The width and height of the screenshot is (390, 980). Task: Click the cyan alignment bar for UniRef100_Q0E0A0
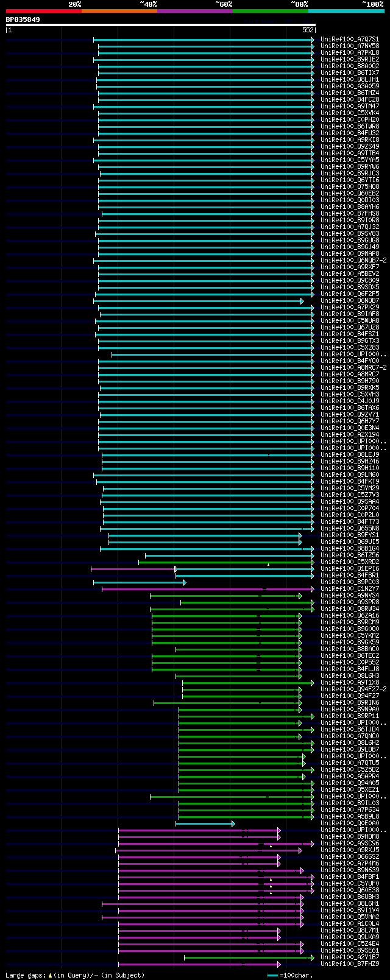pyautogui.click(x=205, y=823)
